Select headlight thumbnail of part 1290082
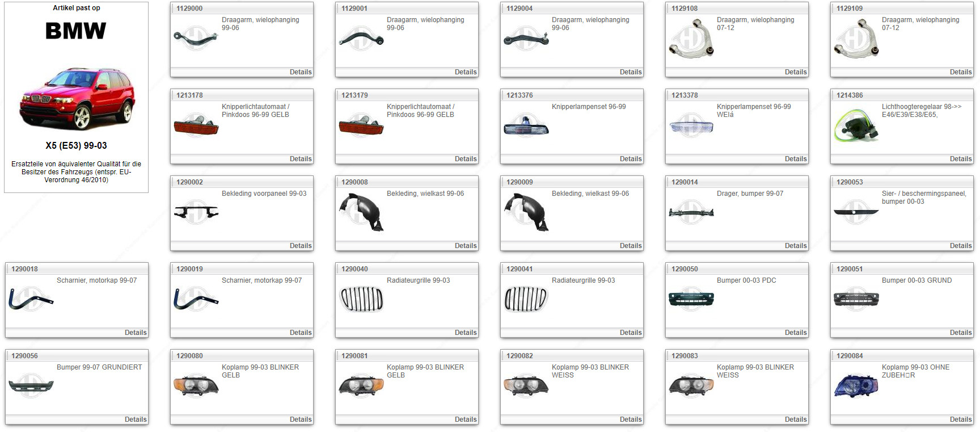Screen dimensions: 980x432 point(526,386)
